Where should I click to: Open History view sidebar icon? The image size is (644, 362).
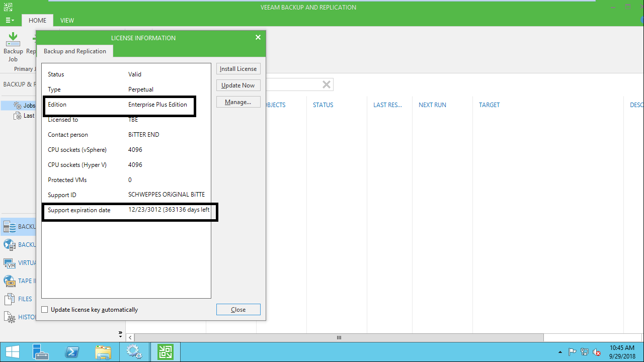tap(10, 317)
